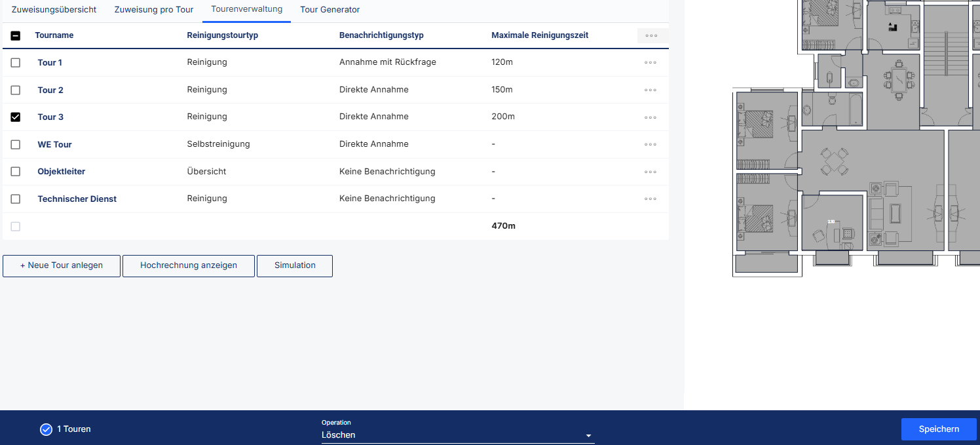Open the three-dot menu for Objektleiter

coord(650,172)
